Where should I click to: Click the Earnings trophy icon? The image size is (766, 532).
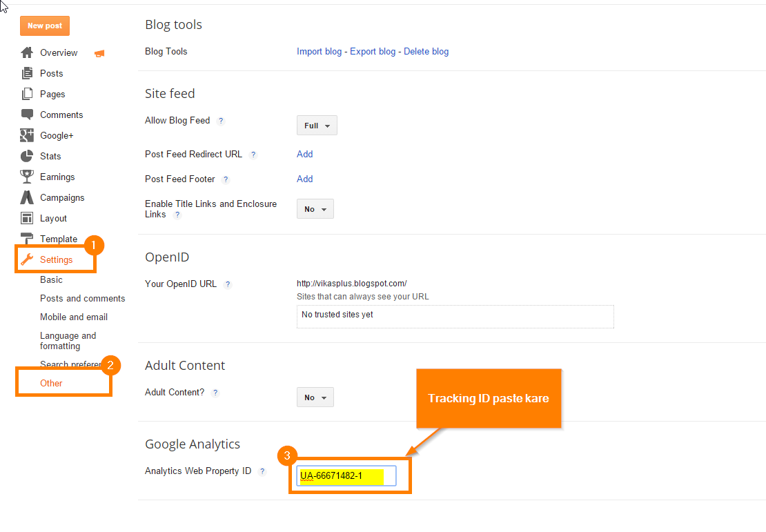pyautogui.click(x=27, y=177)
